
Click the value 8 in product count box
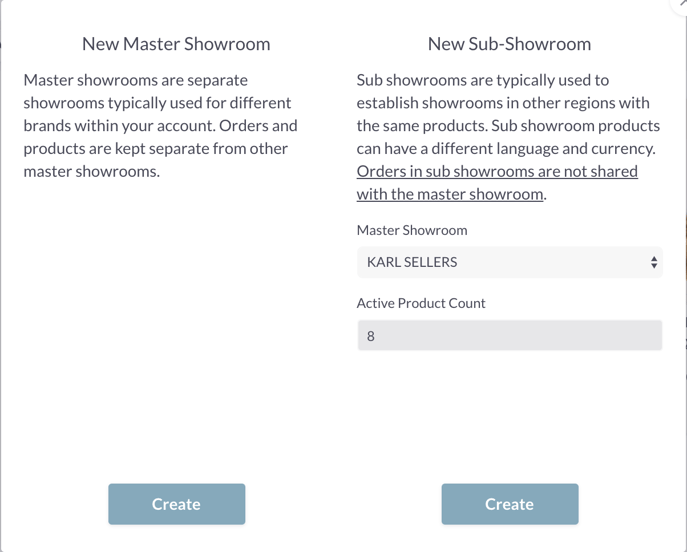coord(371,336)
